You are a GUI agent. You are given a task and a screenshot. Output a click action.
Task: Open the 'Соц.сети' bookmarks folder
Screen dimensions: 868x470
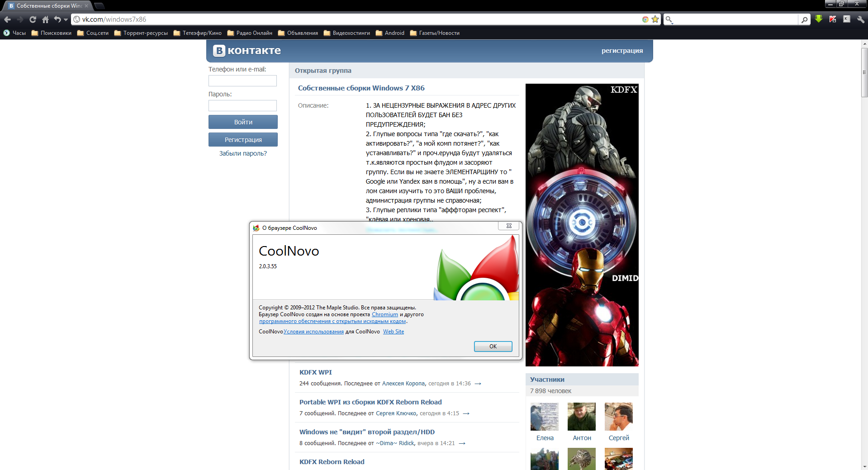point(93,33)
